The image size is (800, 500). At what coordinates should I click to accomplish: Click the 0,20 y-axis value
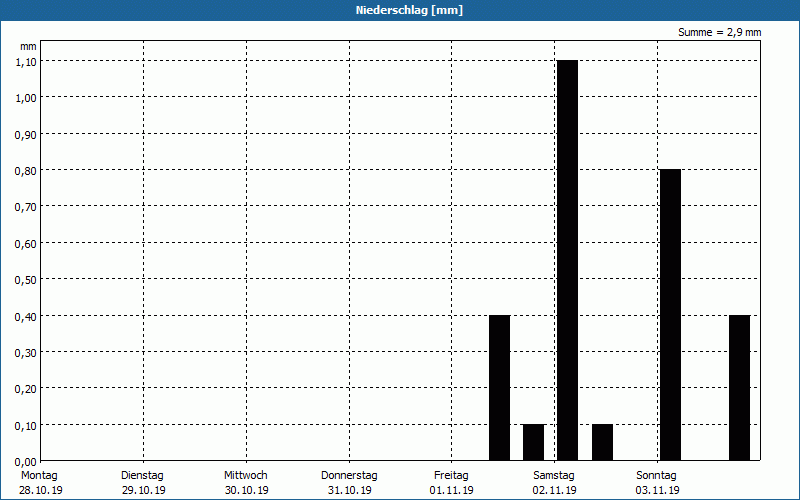[x=26, y=389]
